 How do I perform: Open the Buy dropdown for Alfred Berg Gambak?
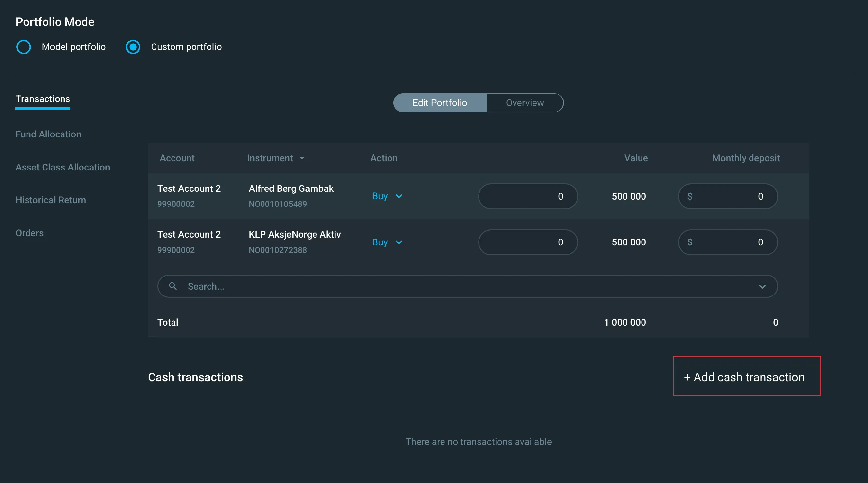click(388, 196)
